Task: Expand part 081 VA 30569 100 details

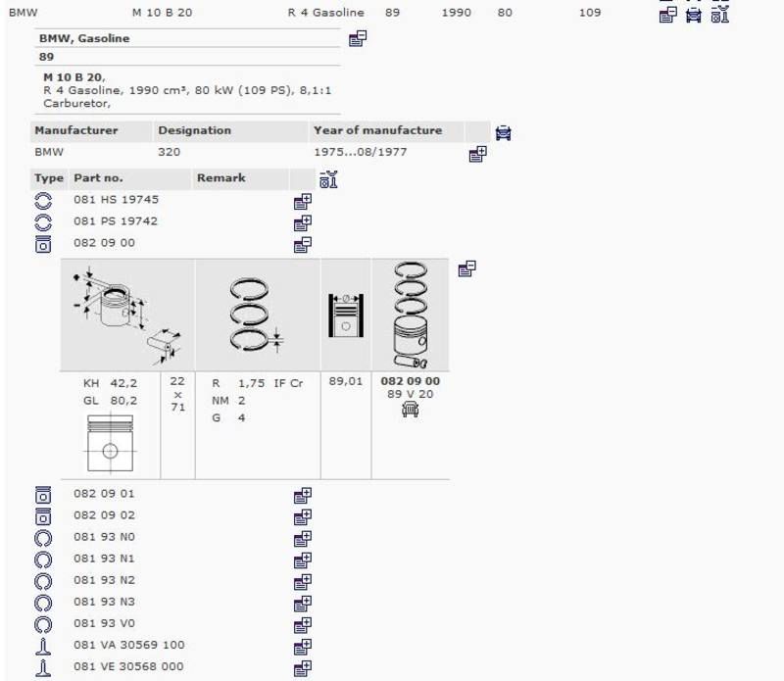Action: 303,647
